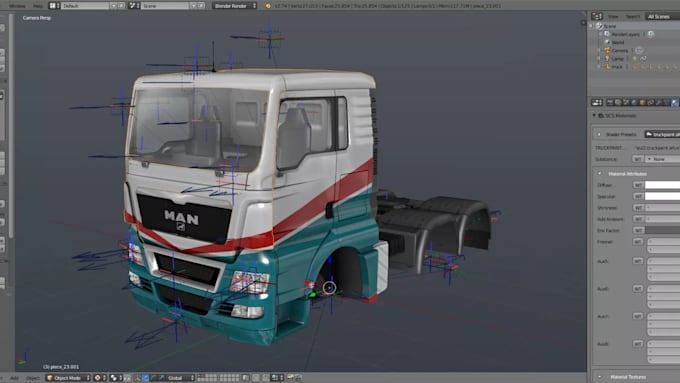Image resolution: width=680 pixels, height=383 pixels.
Task: Open the outliner View menu
Action: click(613, 16)
